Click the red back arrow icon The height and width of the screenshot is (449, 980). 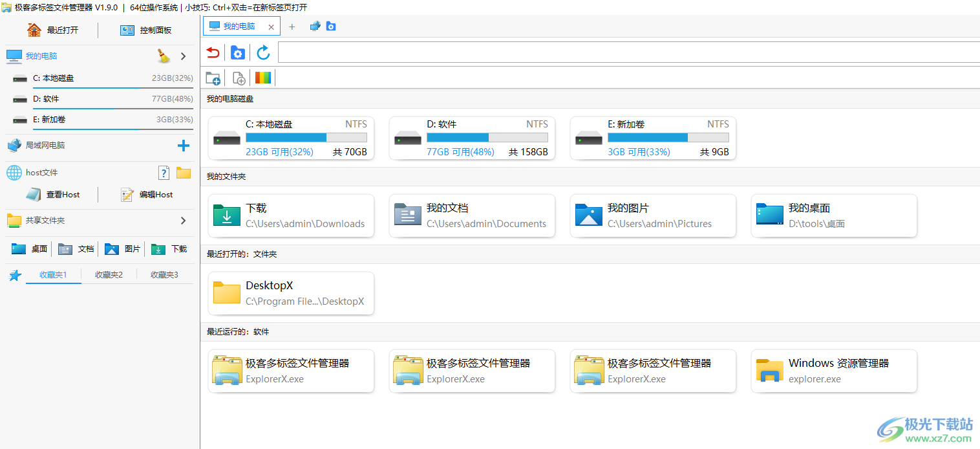coord(212,53)
